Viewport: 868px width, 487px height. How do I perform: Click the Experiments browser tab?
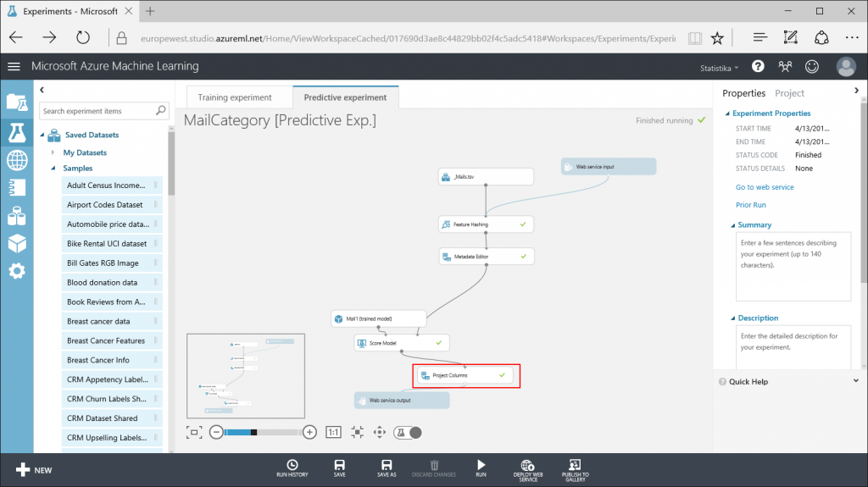[x=70, y=11]
